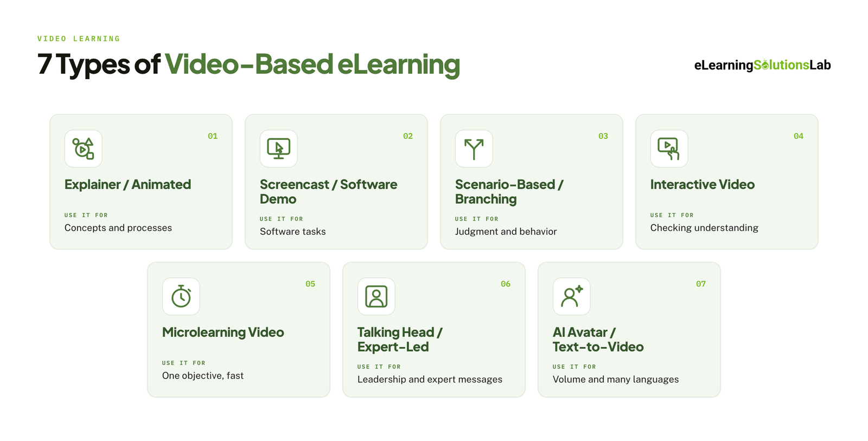Viewport: 868px width, 441px height.
Task: Click "USE IT FOR" label in Talking Head card
Action: (379, 367)
